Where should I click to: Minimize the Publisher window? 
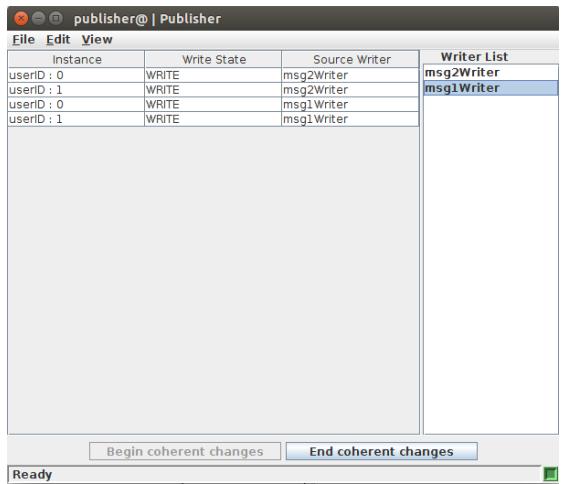point(38,18)
